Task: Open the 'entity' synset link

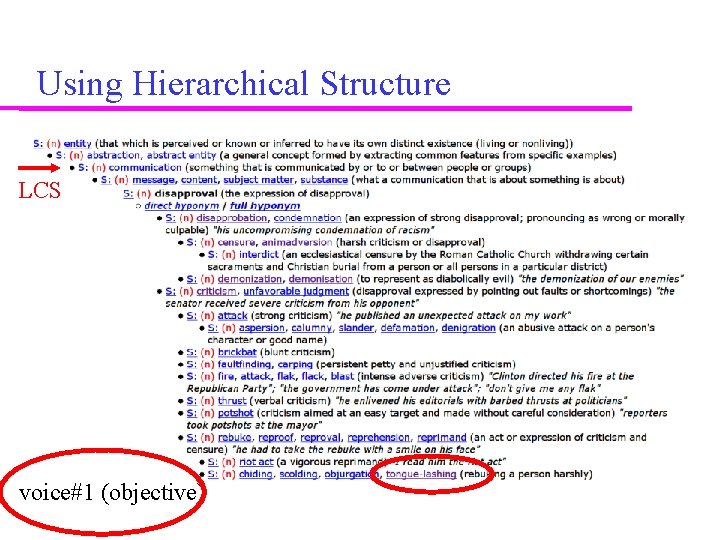Action: pyautogui.click(x=77, y=143)
